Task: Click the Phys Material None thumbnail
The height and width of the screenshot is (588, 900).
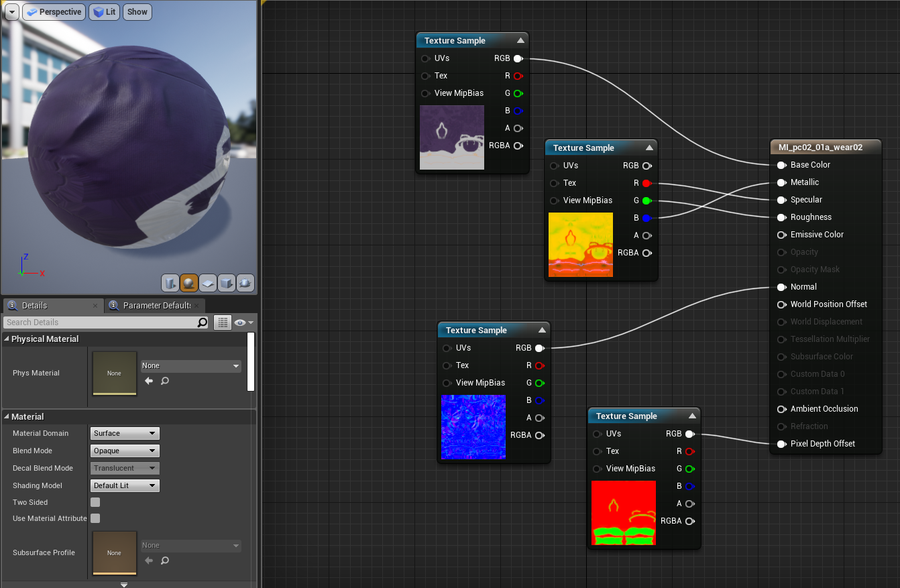Action: click(115, 373)
